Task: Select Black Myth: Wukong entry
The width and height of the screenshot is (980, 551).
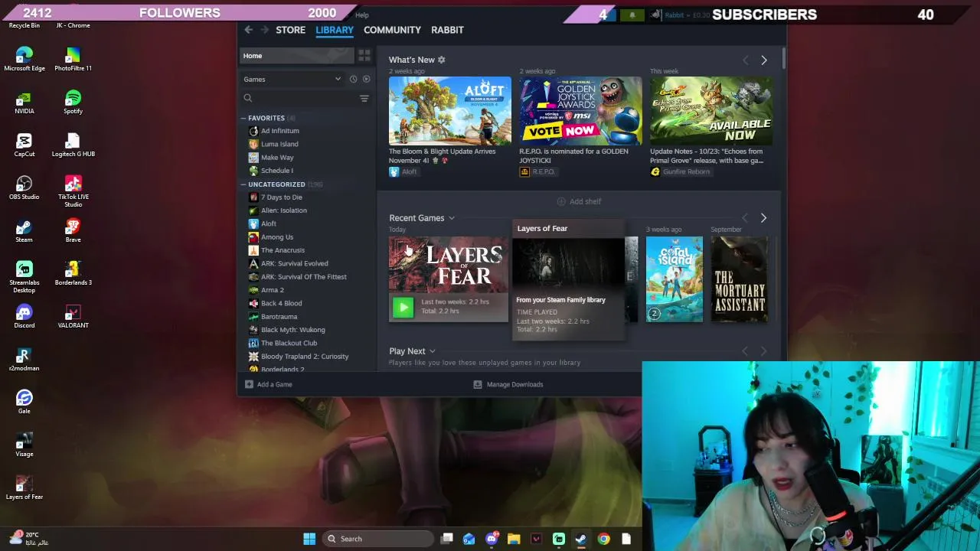Action: (x=293, y=330)
